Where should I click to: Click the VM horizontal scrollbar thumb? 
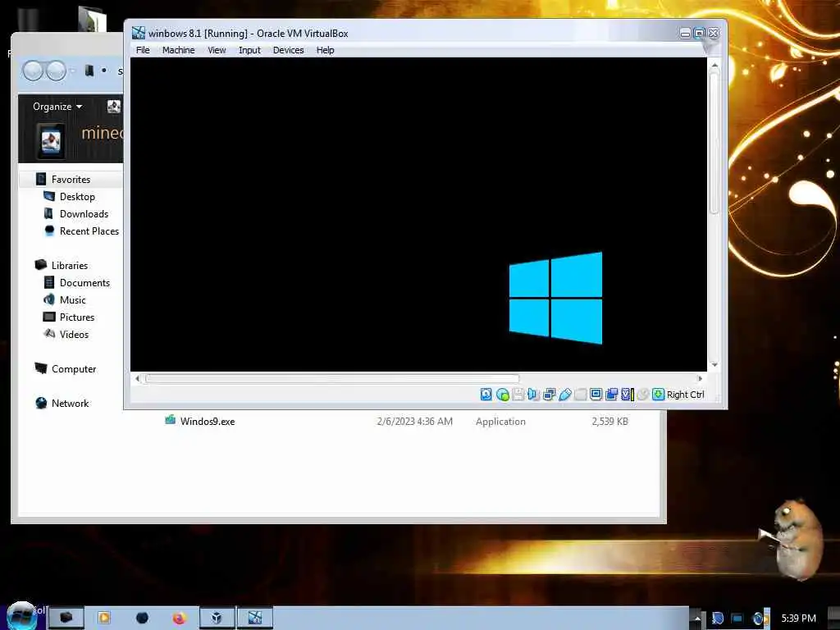[332, 378]
